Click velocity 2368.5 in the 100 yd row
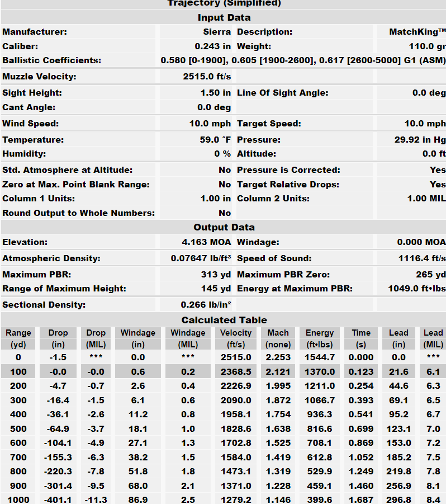Image resolution: width=446 pixels, height=504 pixels. (x=236, y=372)
